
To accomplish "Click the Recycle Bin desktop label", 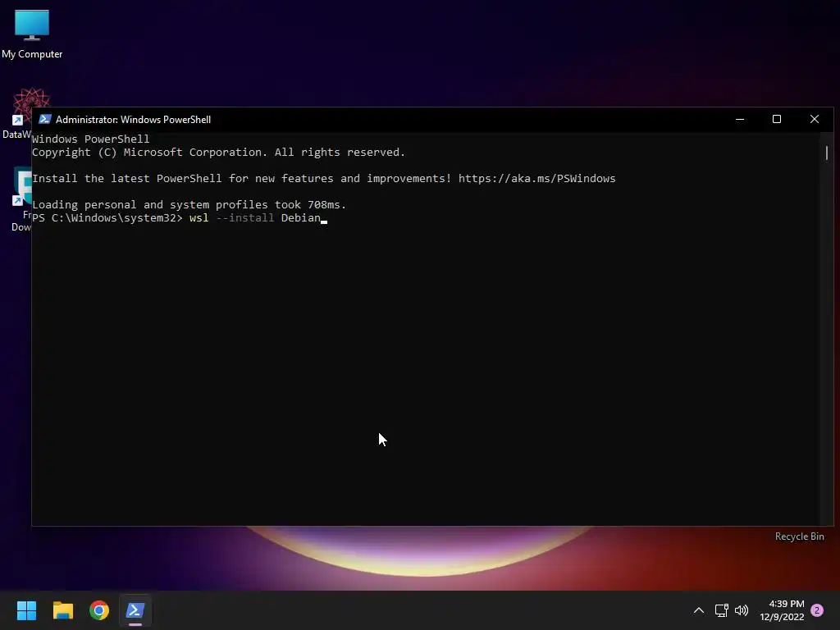I will click(x=799, y=536).
